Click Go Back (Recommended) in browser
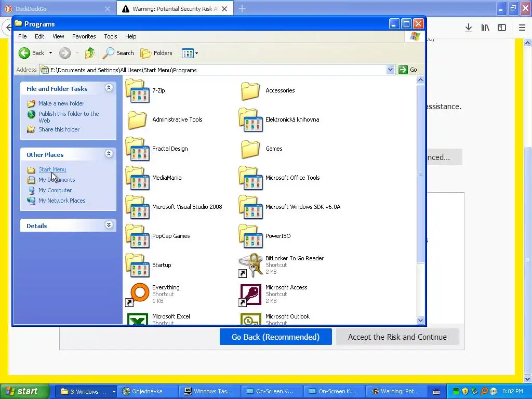Viewport: 532px width, 399px height. click(x=275, y=337)
